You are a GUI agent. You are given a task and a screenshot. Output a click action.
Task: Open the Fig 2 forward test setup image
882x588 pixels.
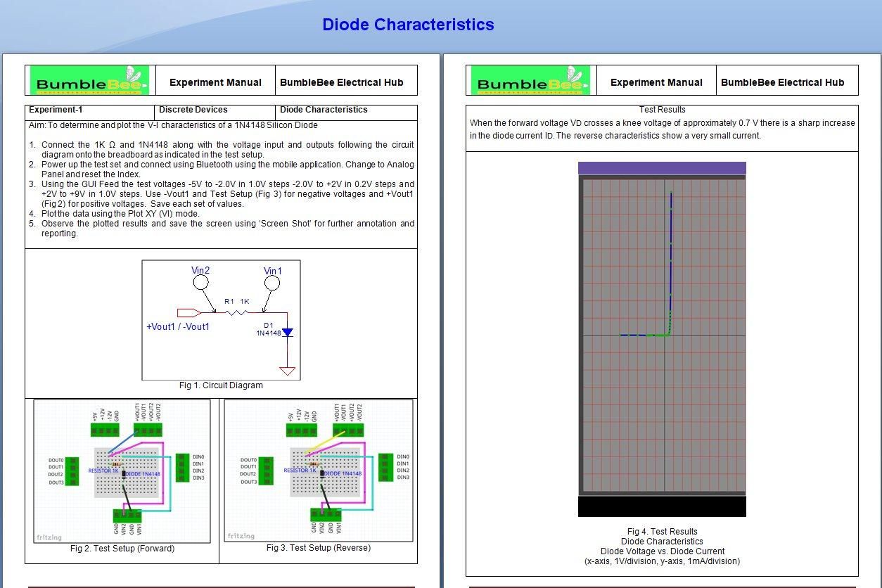[122, 471]
